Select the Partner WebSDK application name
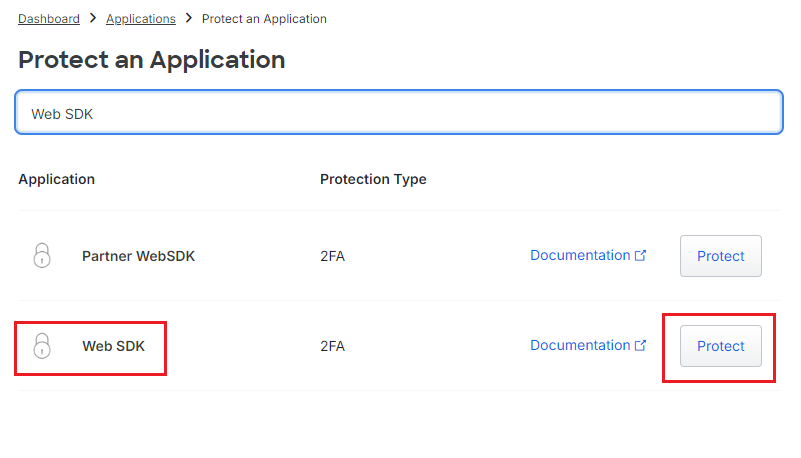The width and height of the screenshot is (801, 458). pyautogui.click(x=138, y=256)
